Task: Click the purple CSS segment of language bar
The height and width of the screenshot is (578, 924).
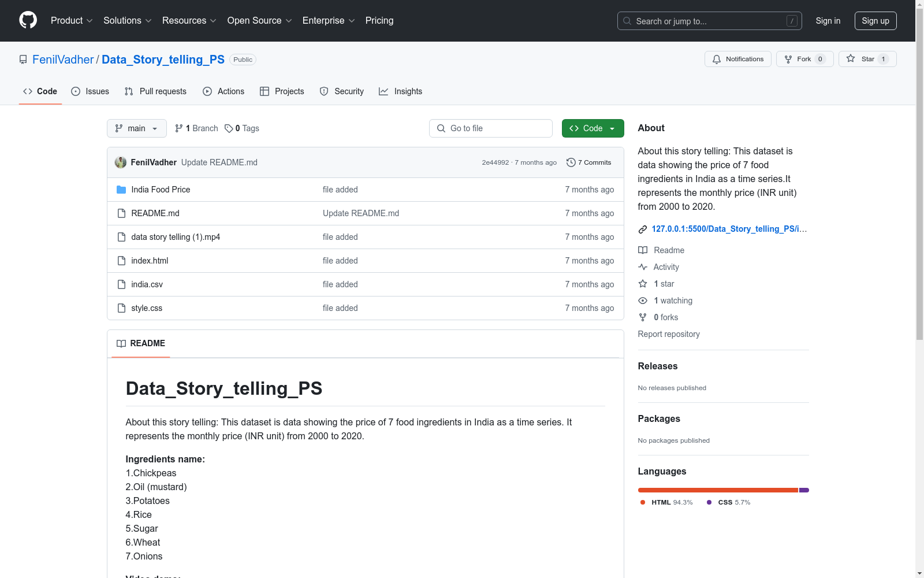Action: [x=804, y=490]
